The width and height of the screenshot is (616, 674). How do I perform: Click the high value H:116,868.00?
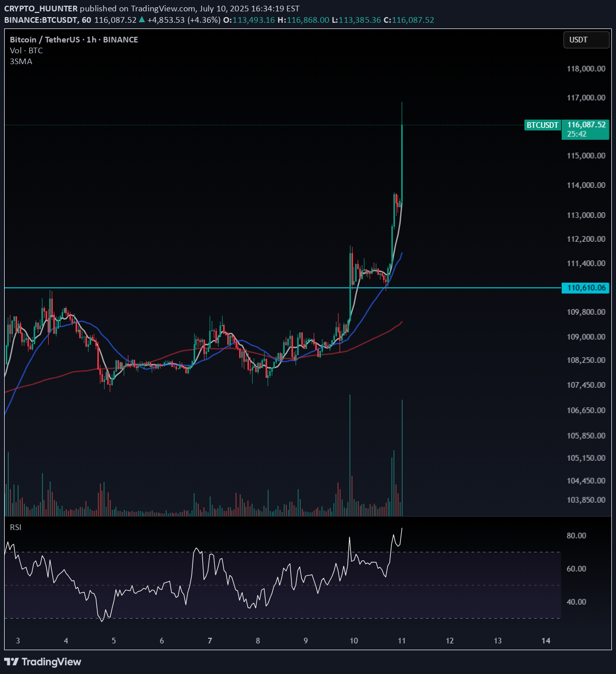303,20
